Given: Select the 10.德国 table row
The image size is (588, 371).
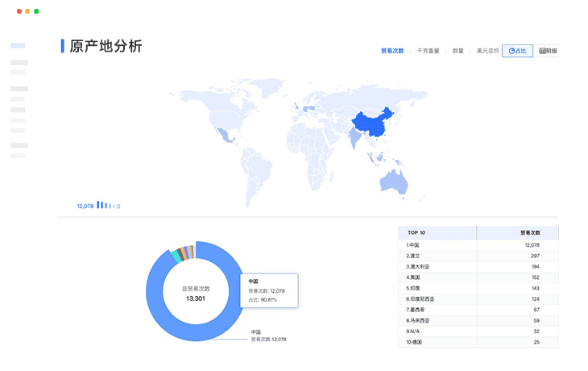Looking at the screenshot, I should tap(478, 342).
